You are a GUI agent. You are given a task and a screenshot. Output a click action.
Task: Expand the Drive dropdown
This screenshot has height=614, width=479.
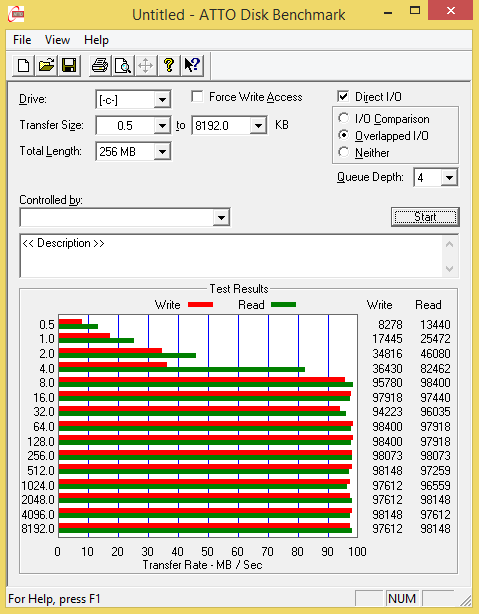pos(162,100)
